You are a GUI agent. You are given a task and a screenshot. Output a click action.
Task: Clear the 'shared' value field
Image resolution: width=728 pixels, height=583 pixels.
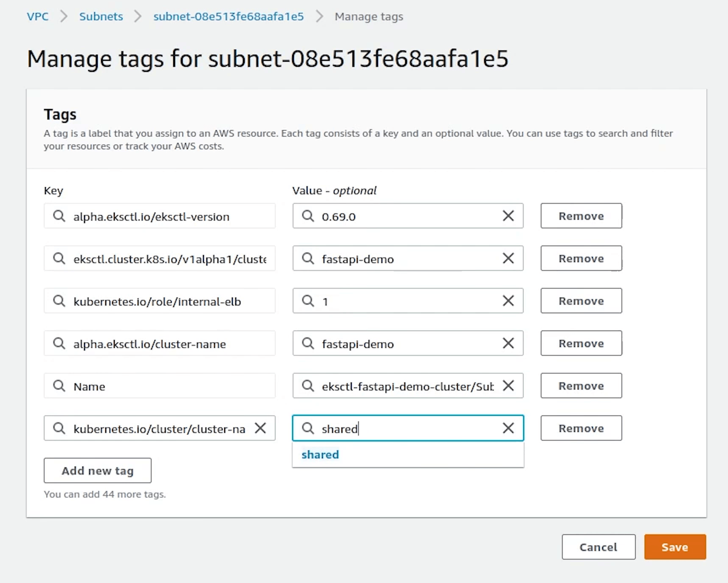(508, 428)
